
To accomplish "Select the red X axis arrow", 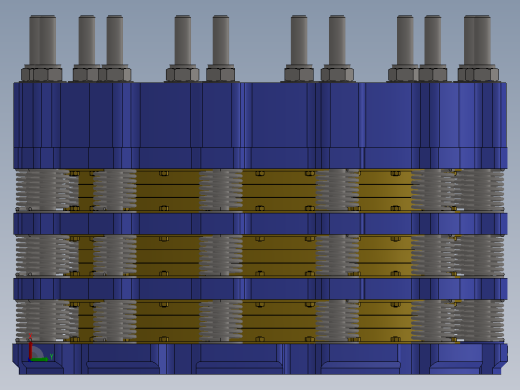I will [x=30, y=349].
